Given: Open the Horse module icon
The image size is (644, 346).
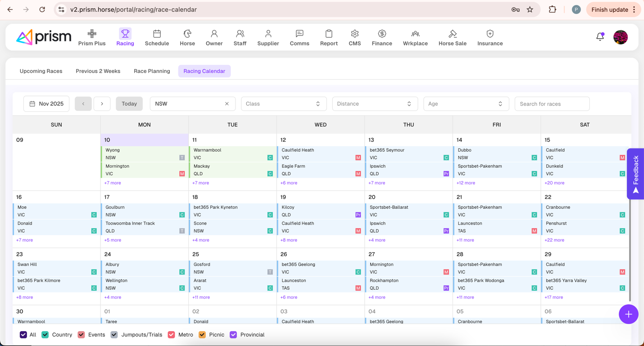Looking at the screenshot, I should (x=187, y=34).
